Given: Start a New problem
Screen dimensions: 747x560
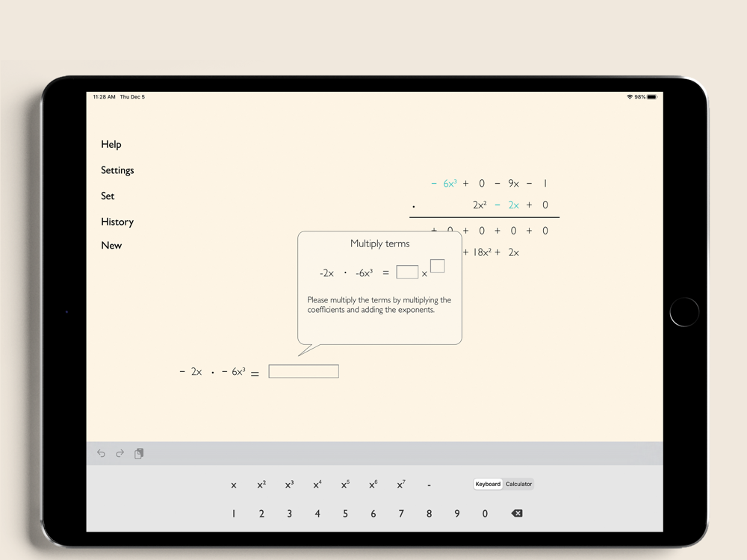Looking at the screenshot, I should [111, 245].
